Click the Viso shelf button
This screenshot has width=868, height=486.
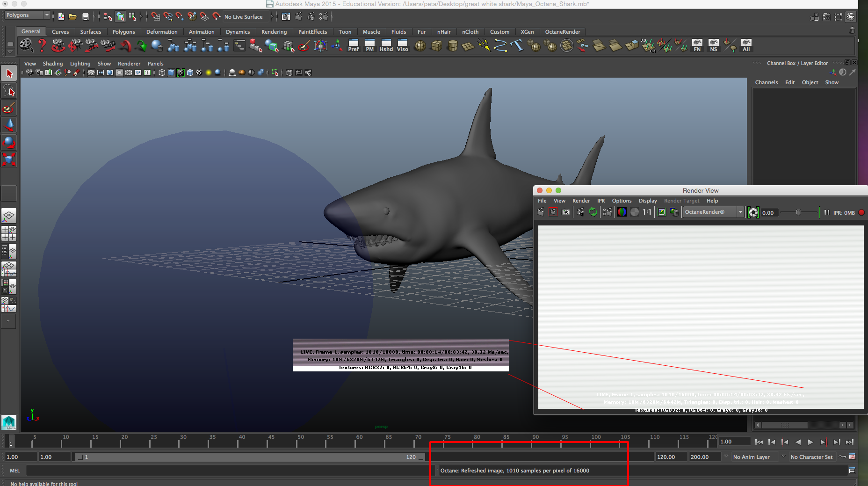coord(403,45)
